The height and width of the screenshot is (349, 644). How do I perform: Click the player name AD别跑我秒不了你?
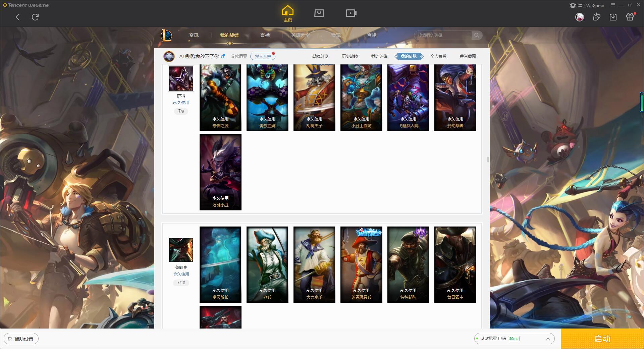tap(199, 56)
